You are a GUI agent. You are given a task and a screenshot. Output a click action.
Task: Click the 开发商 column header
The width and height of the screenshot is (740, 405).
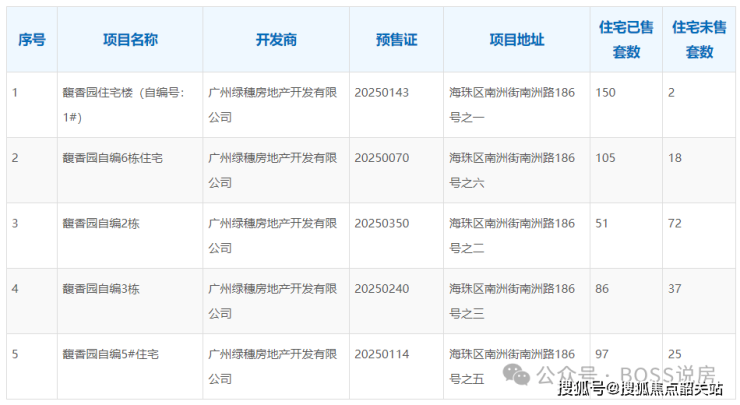click(x=276, y=40)
